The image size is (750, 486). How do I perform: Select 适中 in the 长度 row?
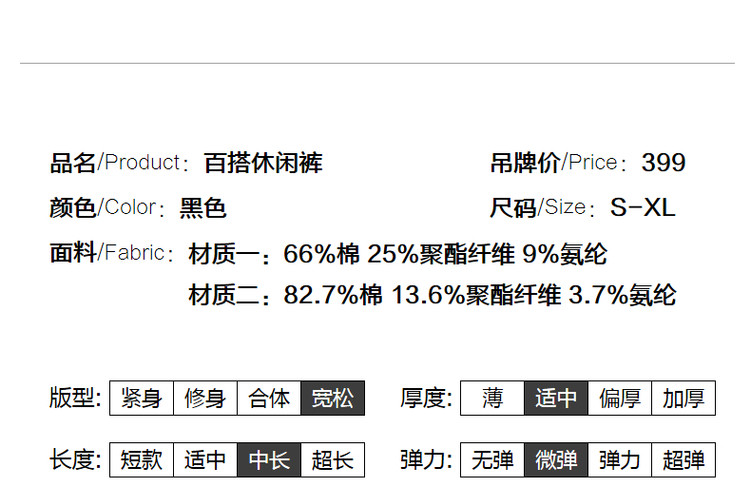(x=205, y=460)
